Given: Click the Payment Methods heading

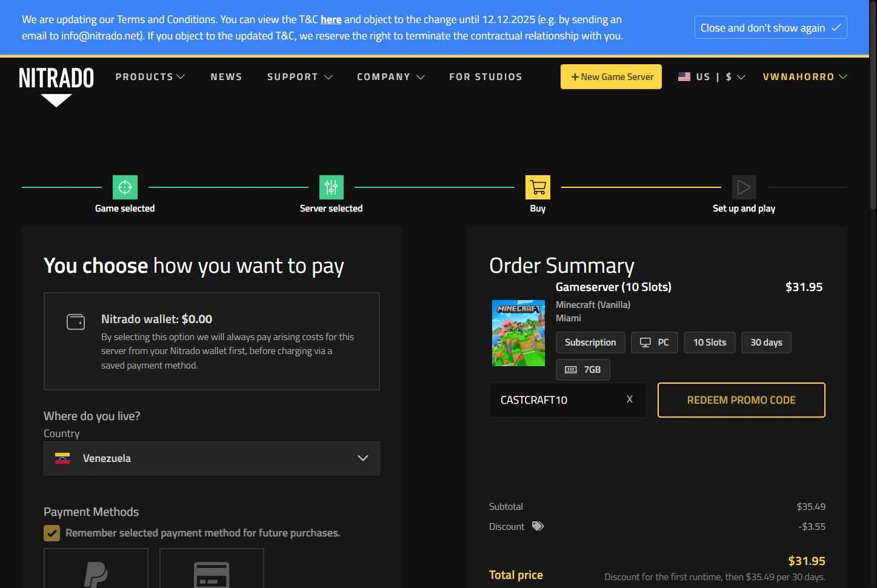Looking at the screenshot, I should 91,512.
